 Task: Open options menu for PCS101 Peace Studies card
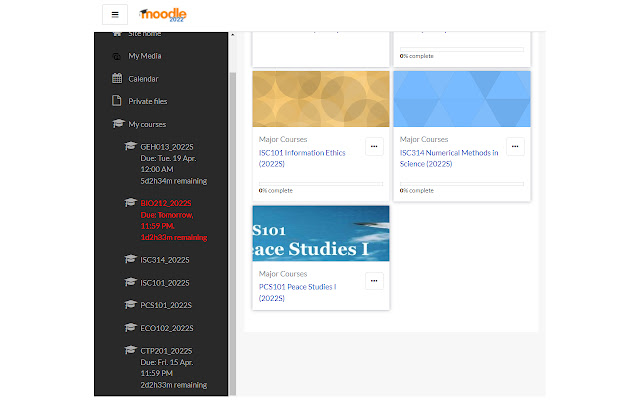point(374,281)
